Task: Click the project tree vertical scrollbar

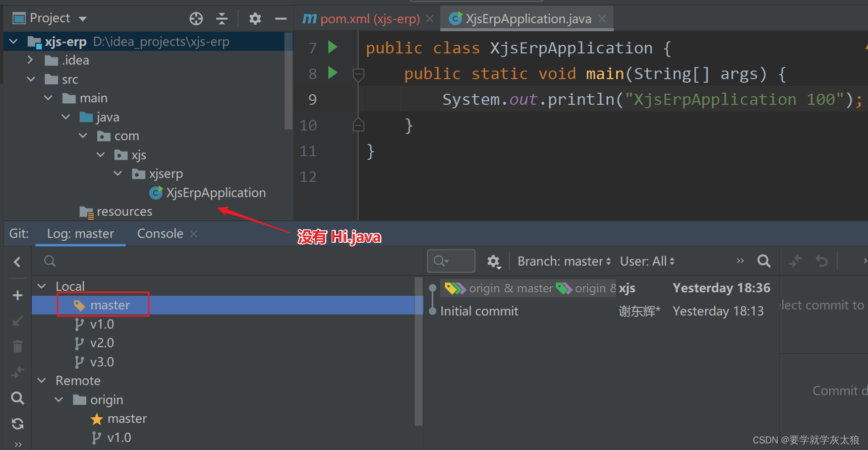Action: click(288, 81)
